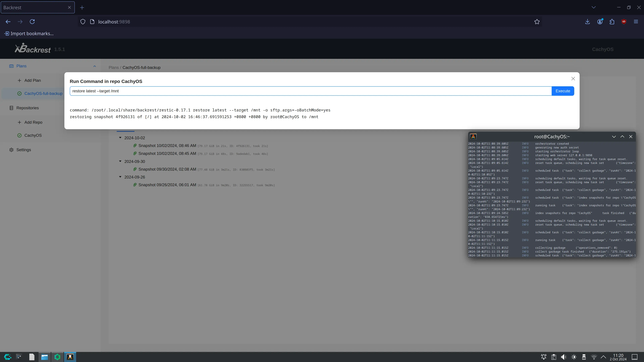Image resolution: width=644 pixels, height=362 pixels.
Task: Click the uBlock Origin extension icon
Action: tap(624, 22)
